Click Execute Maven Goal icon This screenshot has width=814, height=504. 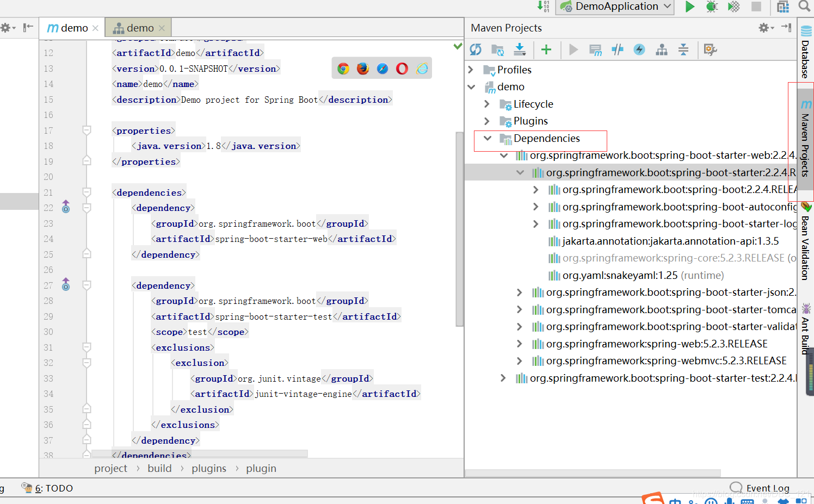tap(595, 50)
